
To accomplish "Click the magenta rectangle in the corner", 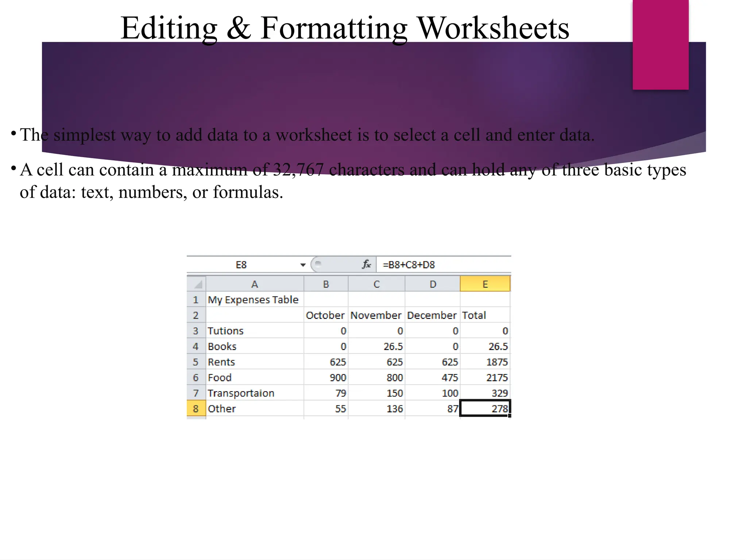I will point(661,44).
